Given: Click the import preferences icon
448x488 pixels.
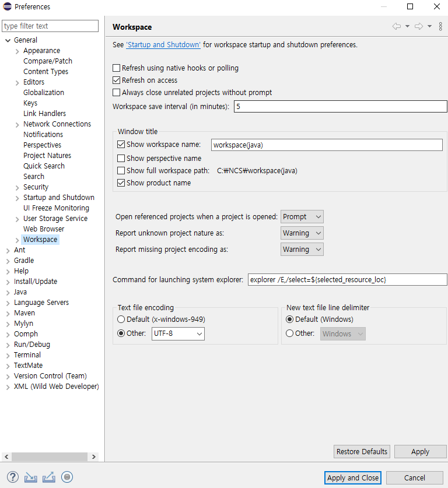Looking at the screenshot, I should tap(31, 477).
